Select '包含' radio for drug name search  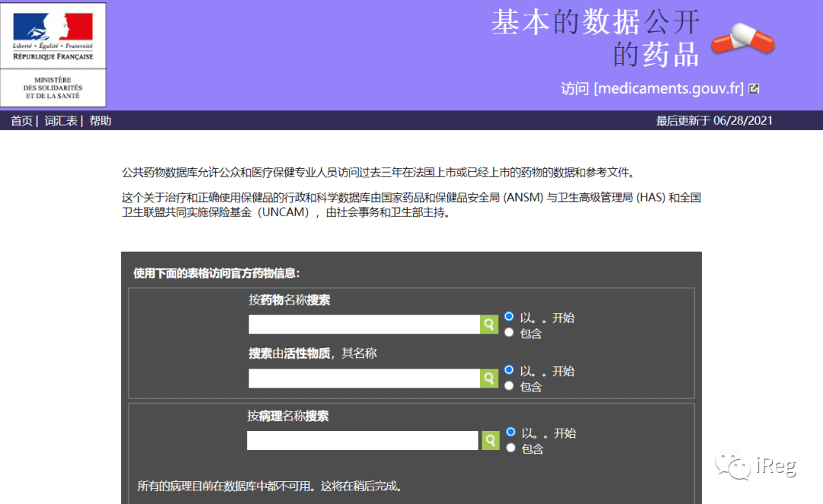click(508, 333)
